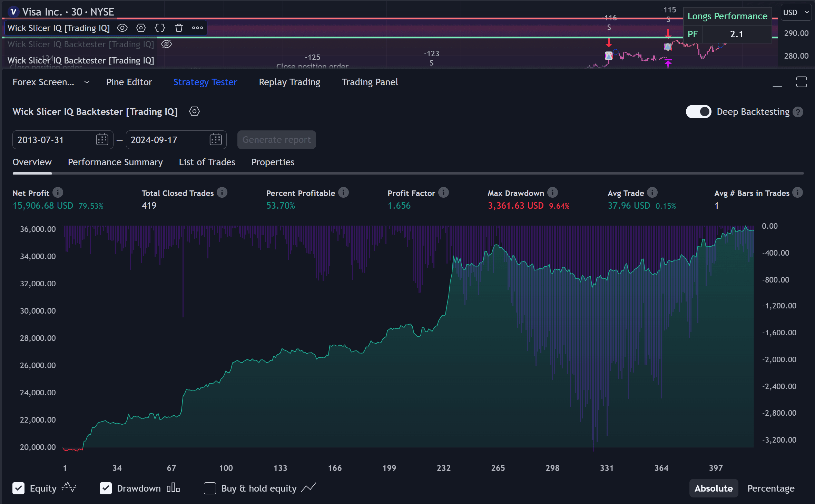
Task: Open strategy settings hexagon next to Backtester title
Action: point(194,111)
